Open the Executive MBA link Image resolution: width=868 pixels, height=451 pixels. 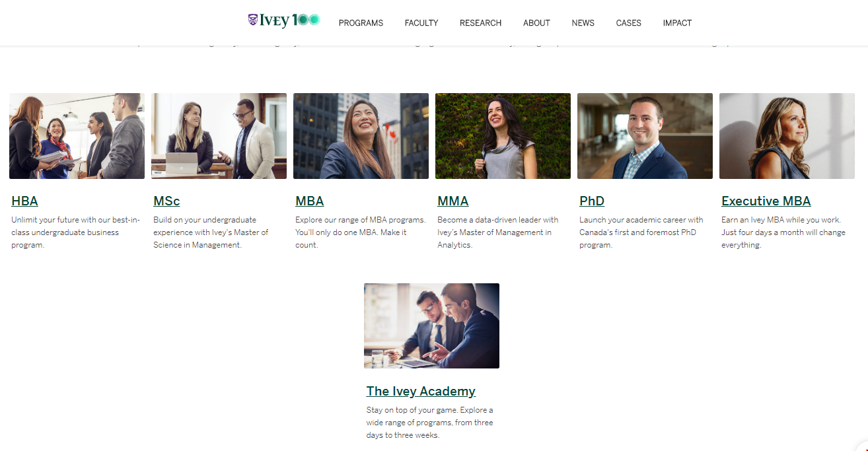766,201
